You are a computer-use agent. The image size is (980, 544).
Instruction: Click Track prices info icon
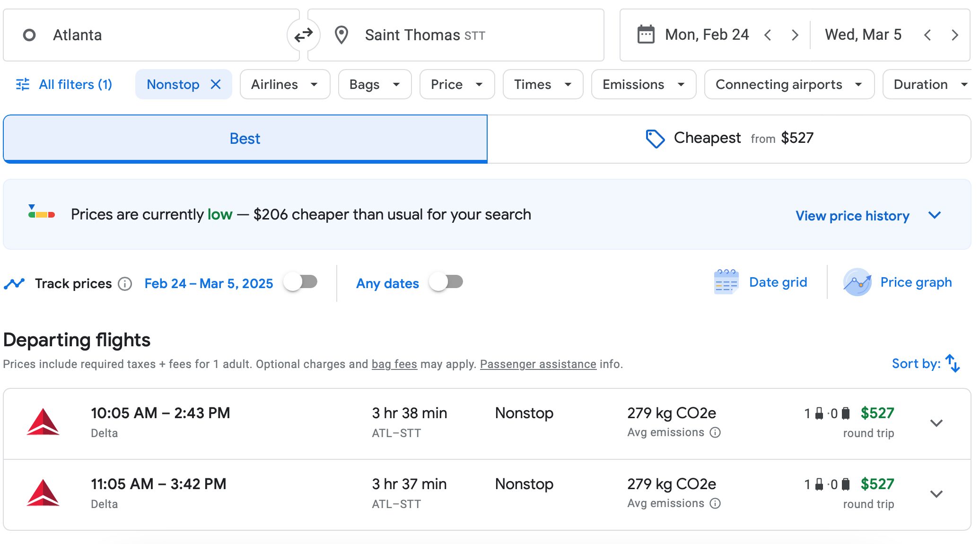point(125,284)
